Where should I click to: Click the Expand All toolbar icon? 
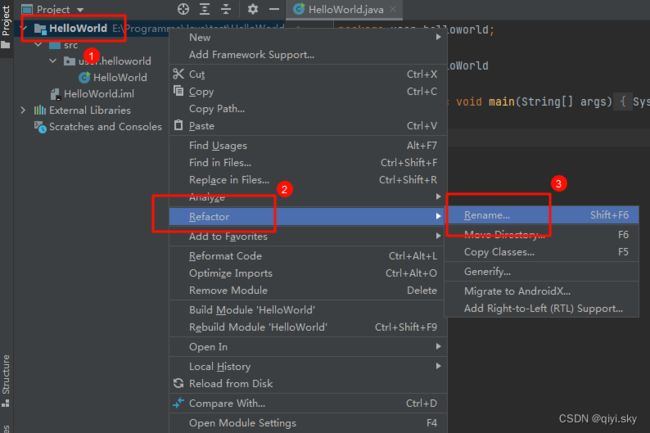tap(204, 9)
